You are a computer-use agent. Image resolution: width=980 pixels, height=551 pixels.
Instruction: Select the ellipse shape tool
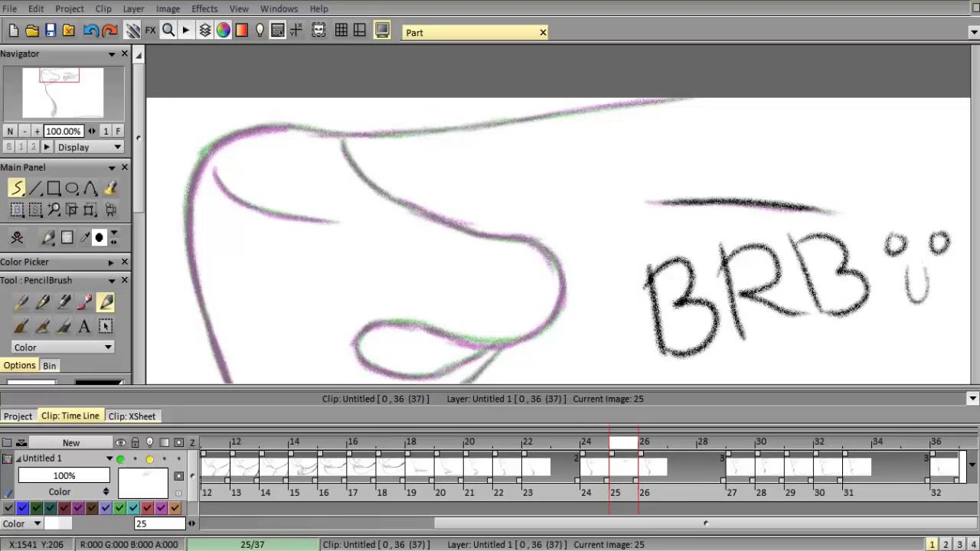72,188
